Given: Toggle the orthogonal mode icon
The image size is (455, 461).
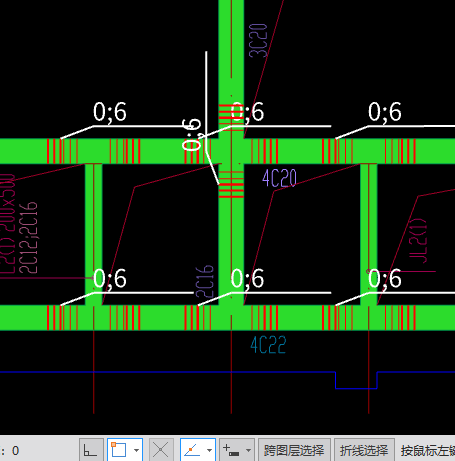Looking at the screenshot, I should [x=91, y=450].
